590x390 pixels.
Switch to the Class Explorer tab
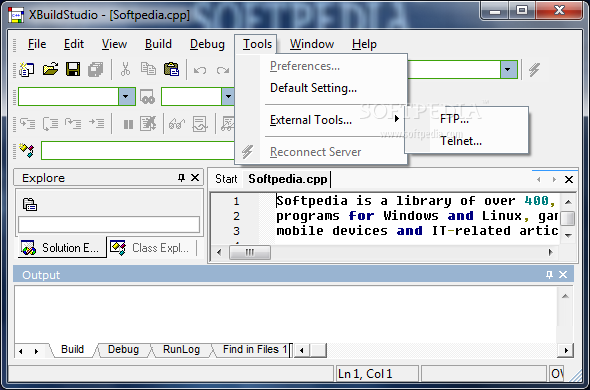point(151,248)
